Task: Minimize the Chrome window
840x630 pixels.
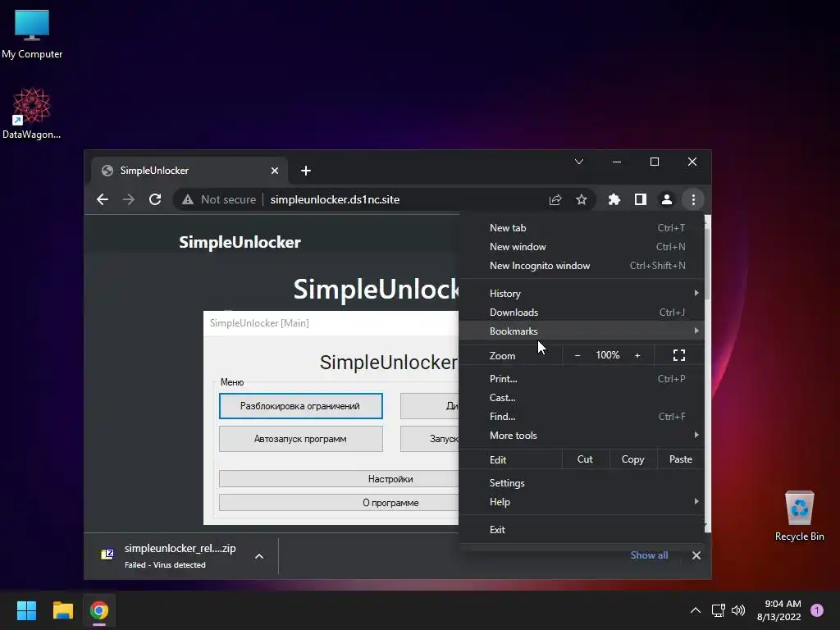Action: [x=617, y=162]
